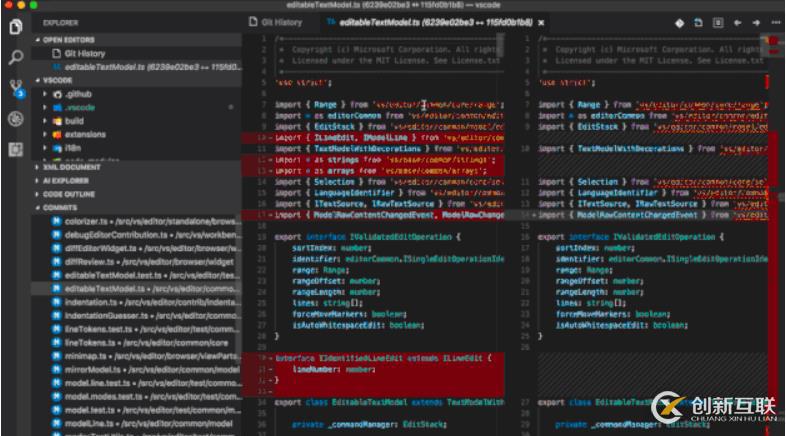Click the split view icon in editor toolbar

718,23
